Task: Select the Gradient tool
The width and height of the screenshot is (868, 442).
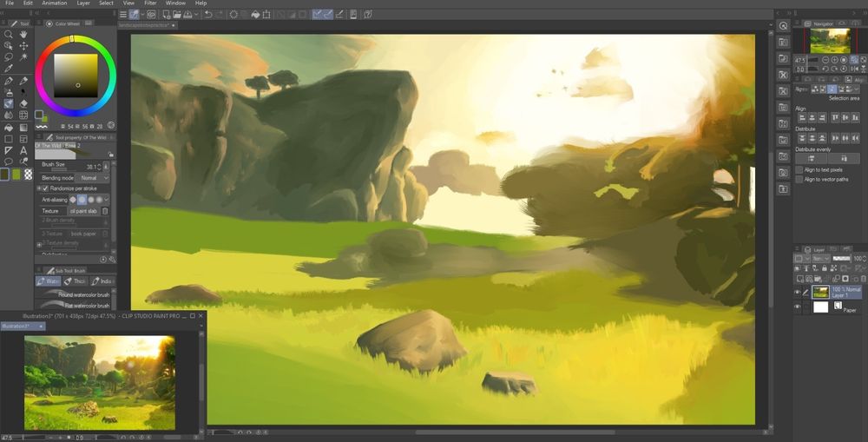Action: [x=23, y=128]
